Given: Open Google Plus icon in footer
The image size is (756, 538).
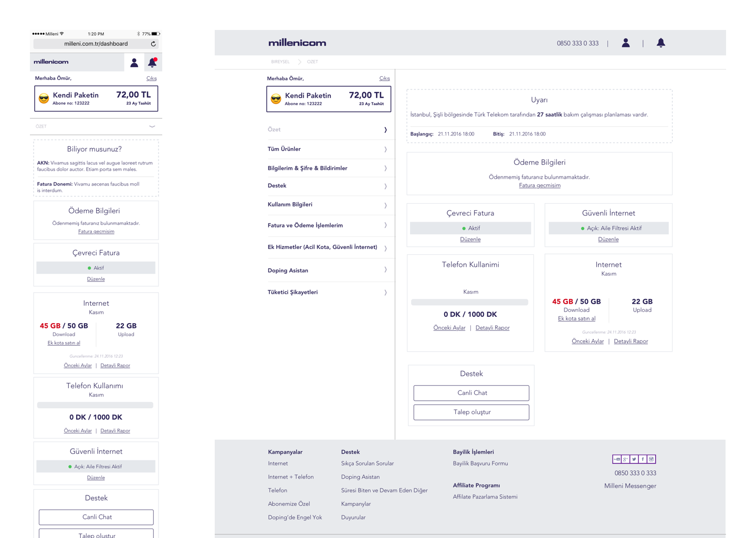Looking at the screenshot, I should (x=625, y=459).
